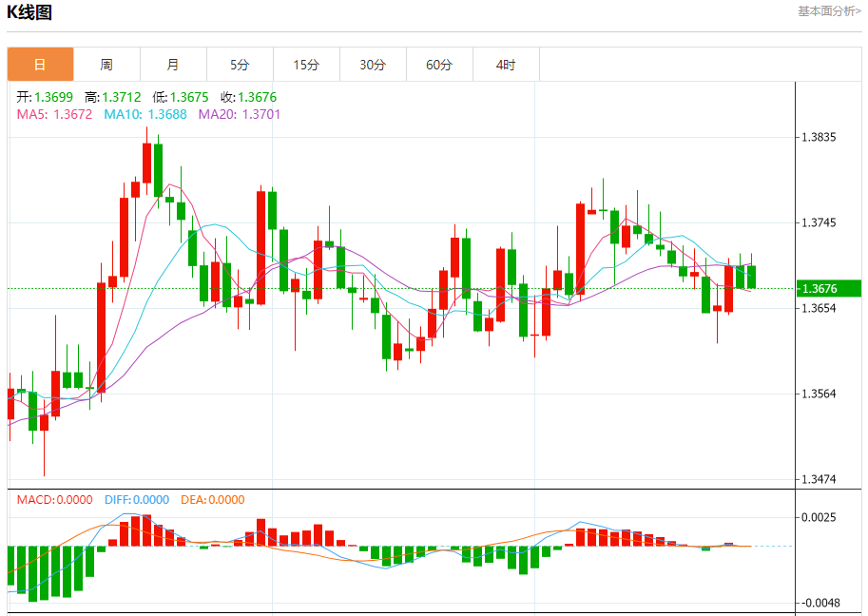Click the last green candlestick on the chart
Screen dimensions: 868x616
pyautogui.click(x=751, y=277)
